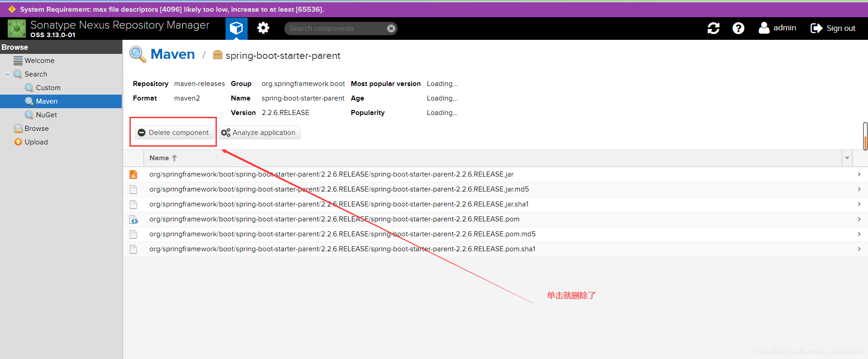Viewport: 868px width, 359px height.
Task: Expand chevron on the .pom row
Action: pos(859,219)
